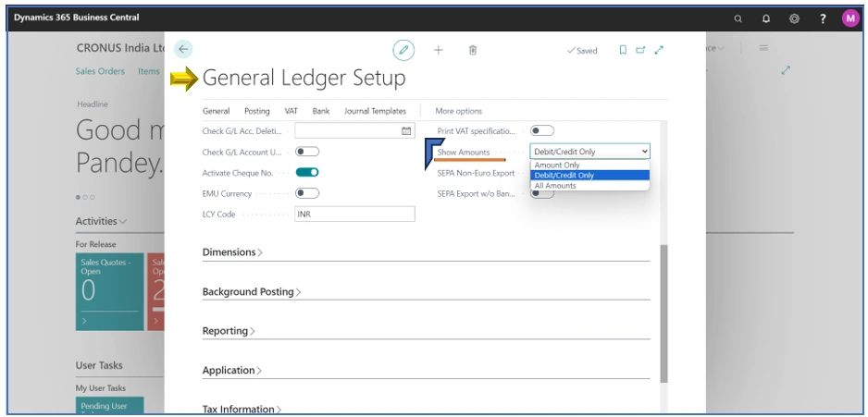Click the back arrow button
The height and width of the screenshot is (417, 868).
183,50
